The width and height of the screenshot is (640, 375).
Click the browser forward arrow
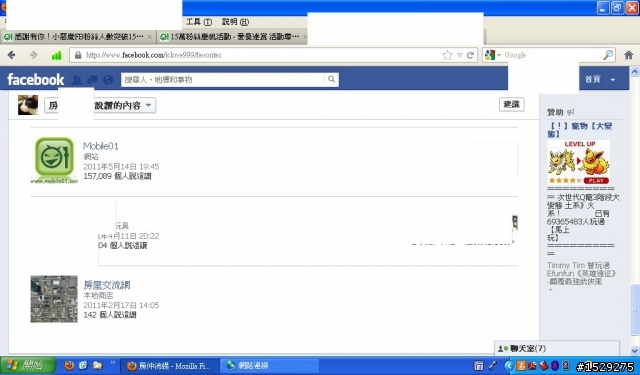click(x=33, y=55)
